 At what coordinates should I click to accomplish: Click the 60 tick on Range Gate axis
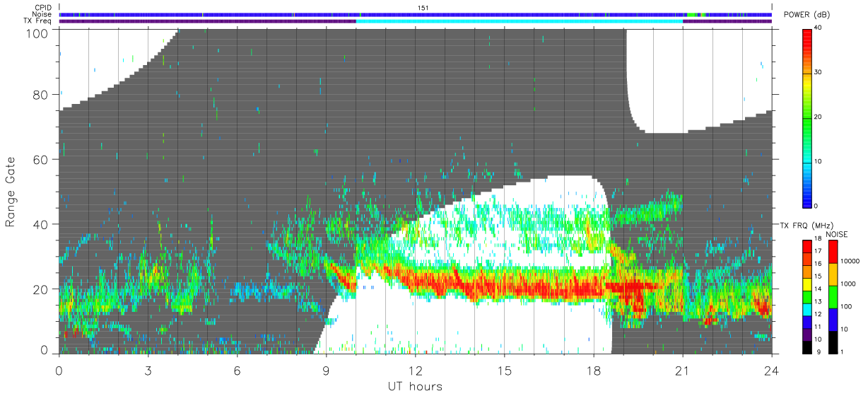pos(40,160)
